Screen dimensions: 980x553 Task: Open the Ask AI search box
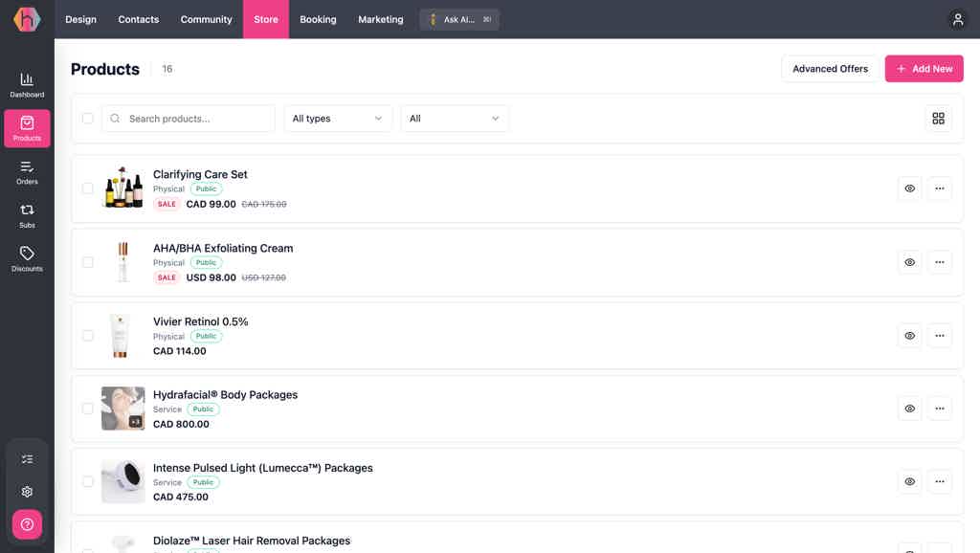coord(459,19)
